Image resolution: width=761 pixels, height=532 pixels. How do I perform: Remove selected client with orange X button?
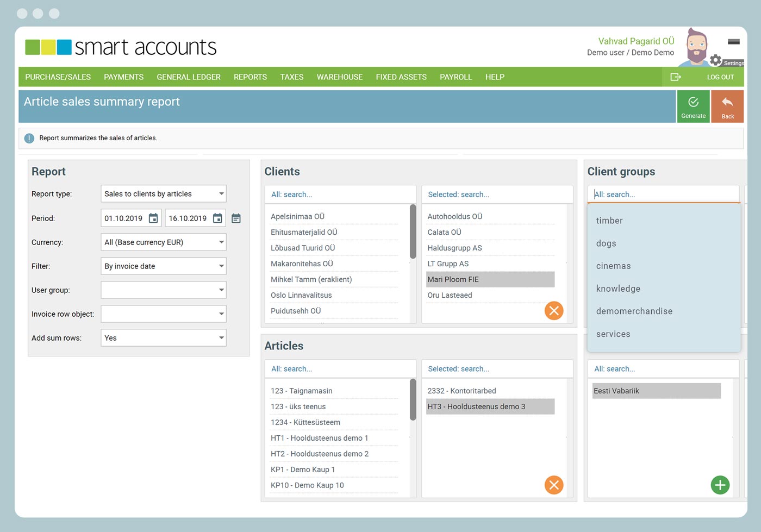point(554,311)
